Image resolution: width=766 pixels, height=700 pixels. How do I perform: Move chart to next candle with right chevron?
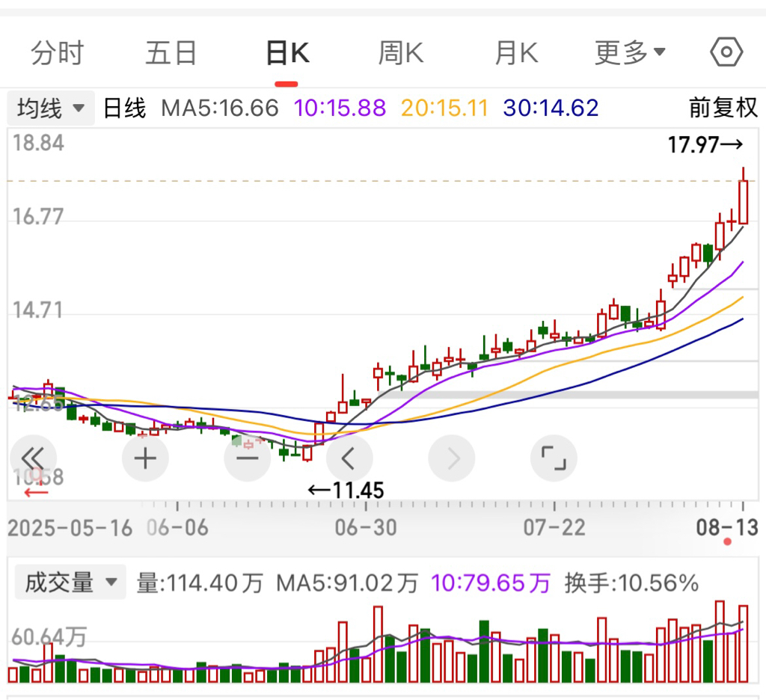[x=452, y=458]
